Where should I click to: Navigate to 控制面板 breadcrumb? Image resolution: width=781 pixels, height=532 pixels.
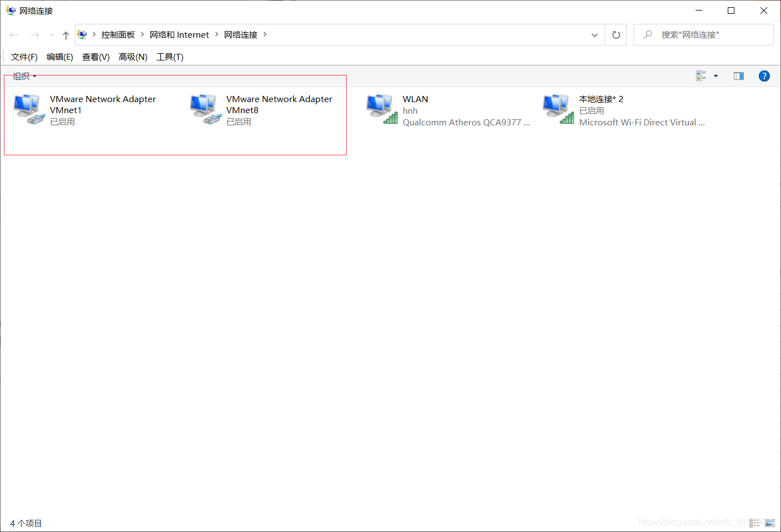click(x=118, y=35)
